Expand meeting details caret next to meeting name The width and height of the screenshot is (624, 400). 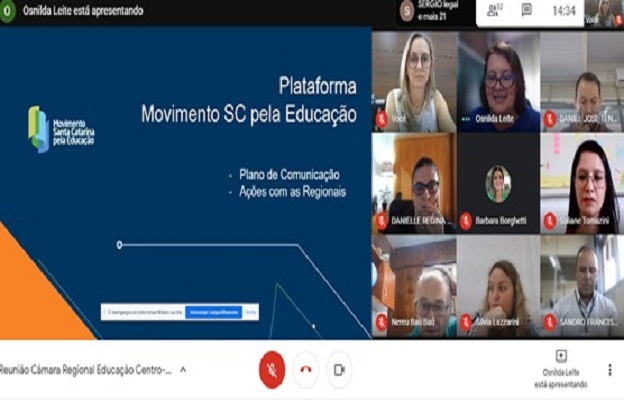(183, 370)
